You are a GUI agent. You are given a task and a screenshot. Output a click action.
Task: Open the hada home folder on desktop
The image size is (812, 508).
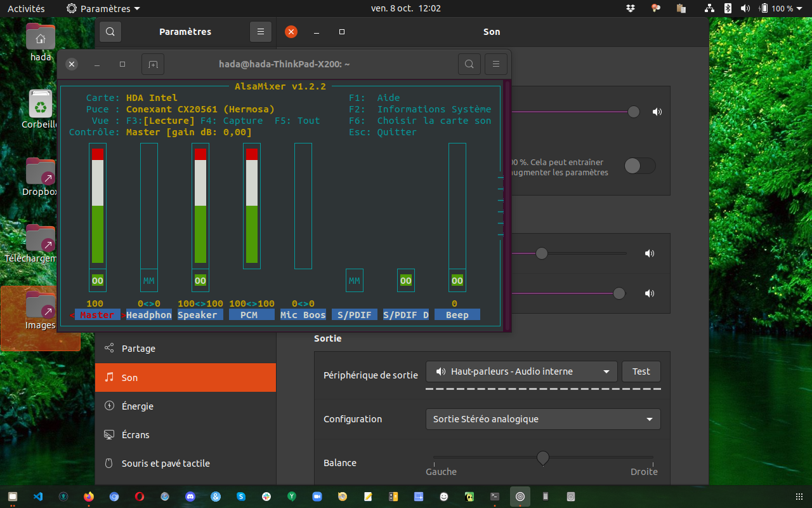41,42
